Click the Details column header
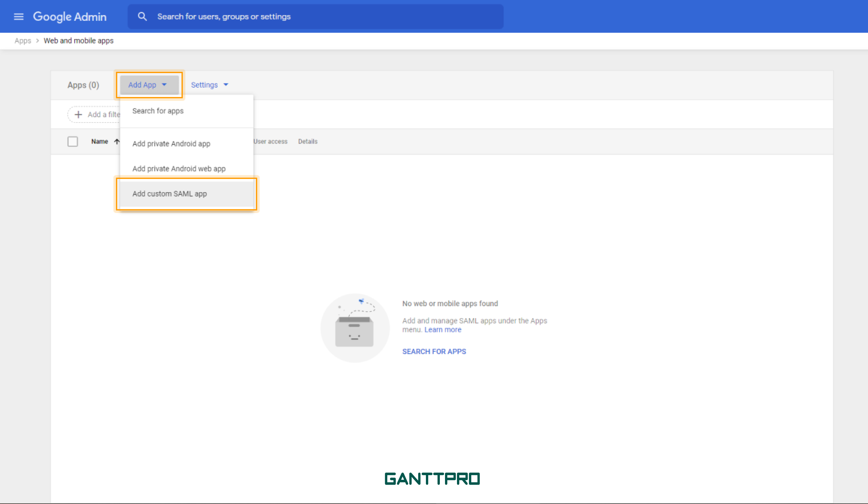 [x=307, y=141]
